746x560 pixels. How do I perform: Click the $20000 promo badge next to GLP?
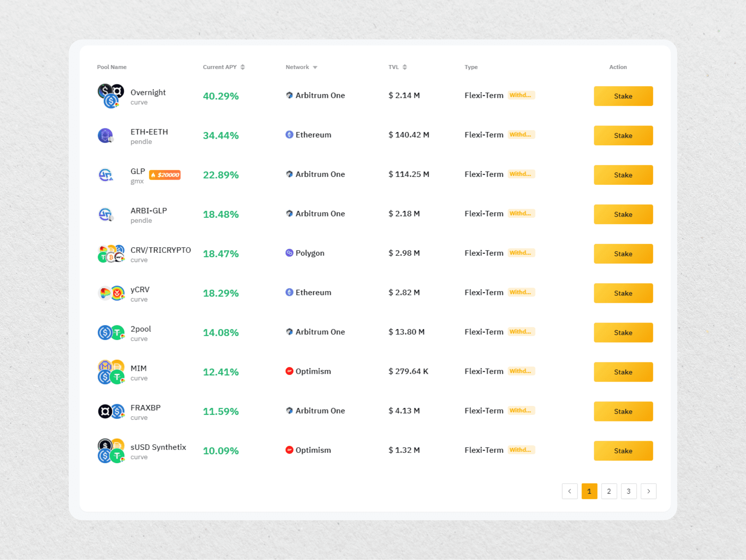(x=165, y=175)
